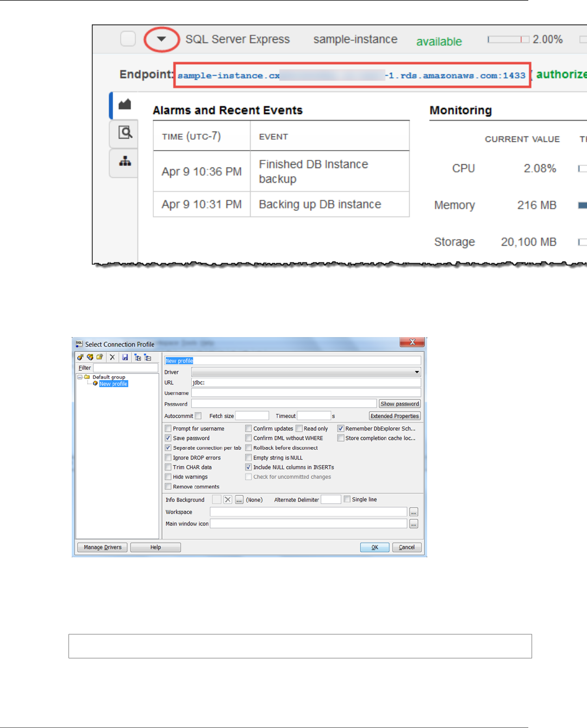The image size is (587, 728).
Task: Clear Info Background color with X button
Action: pyautogui.click(x=228, y=500)
